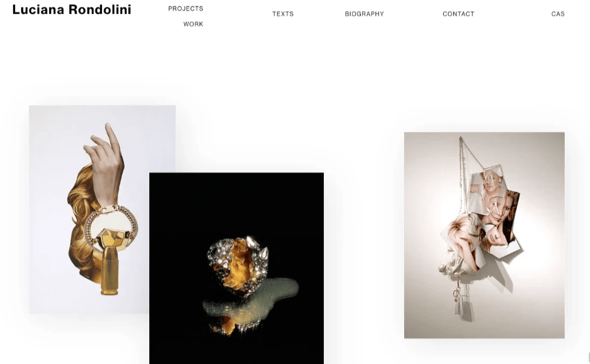The width and height of the screenshot is (590, 364).
Task: Click the crystal-studded ring object
Action: click(238, 264)
